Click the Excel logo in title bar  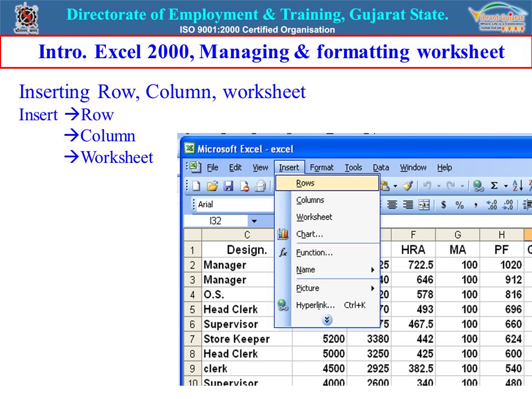click(190, 149)
